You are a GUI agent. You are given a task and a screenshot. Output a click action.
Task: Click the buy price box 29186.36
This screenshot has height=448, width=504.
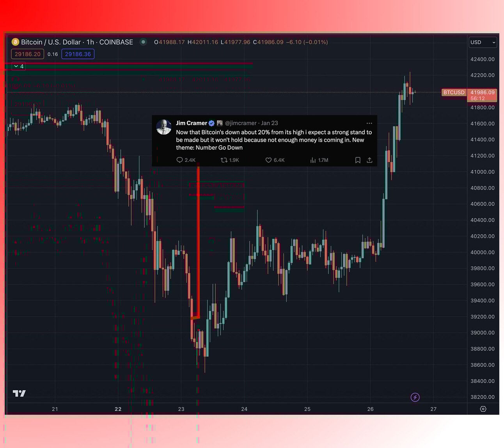[78, 54]
